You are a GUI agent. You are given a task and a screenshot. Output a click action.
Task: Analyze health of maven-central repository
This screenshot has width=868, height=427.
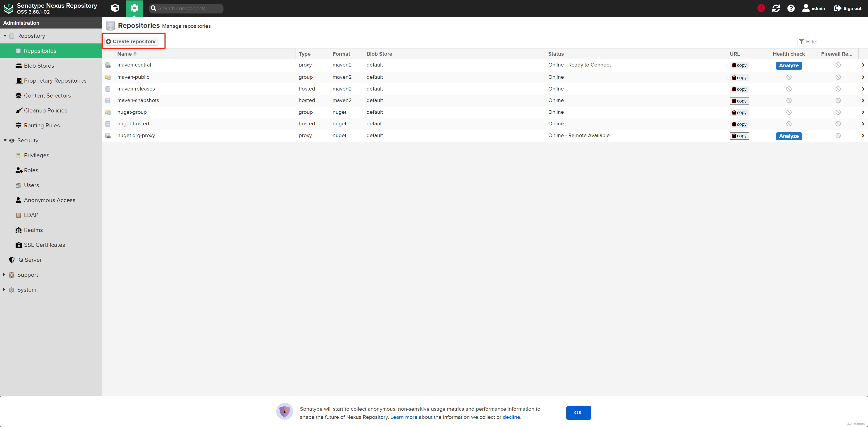[788, 65]
